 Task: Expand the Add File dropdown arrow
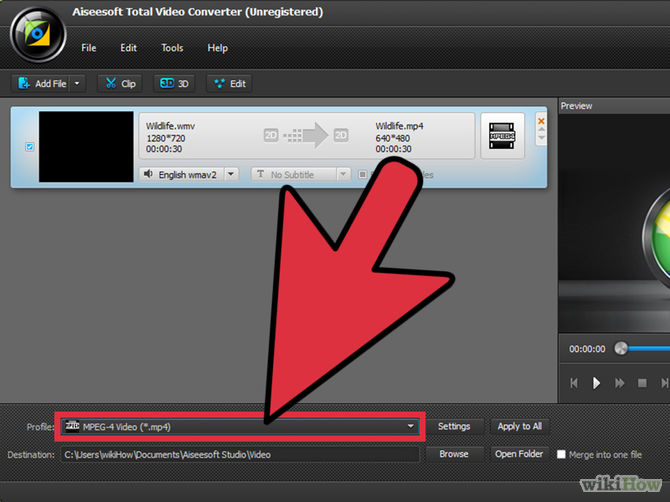tap(77, 83)
